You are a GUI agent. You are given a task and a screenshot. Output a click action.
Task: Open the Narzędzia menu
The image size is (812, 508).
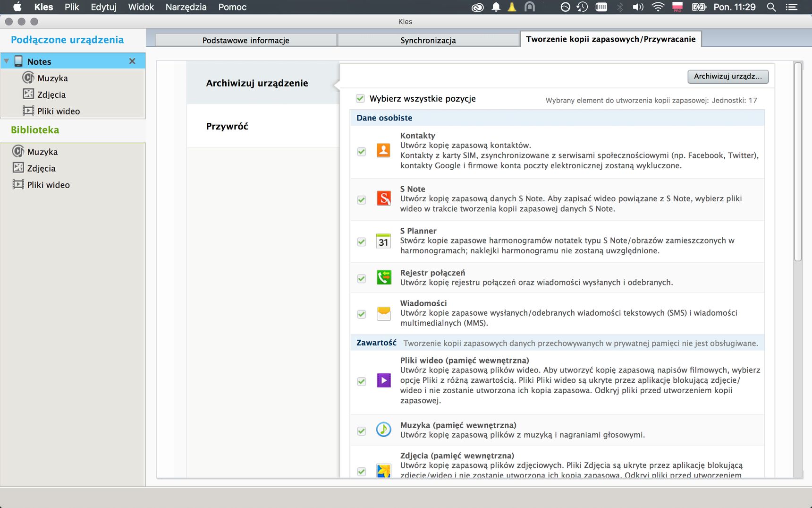tap(186, 7)
